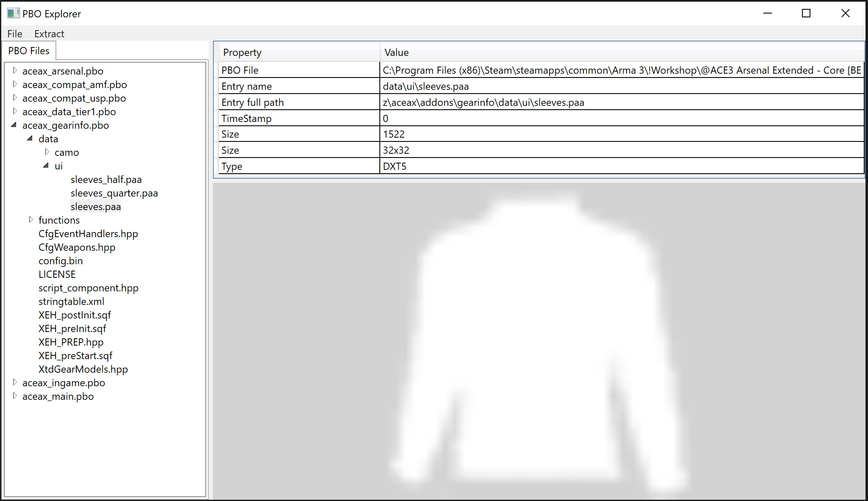Expand the aceax_compat_amf.pbo tree arrow

[15, 84]
